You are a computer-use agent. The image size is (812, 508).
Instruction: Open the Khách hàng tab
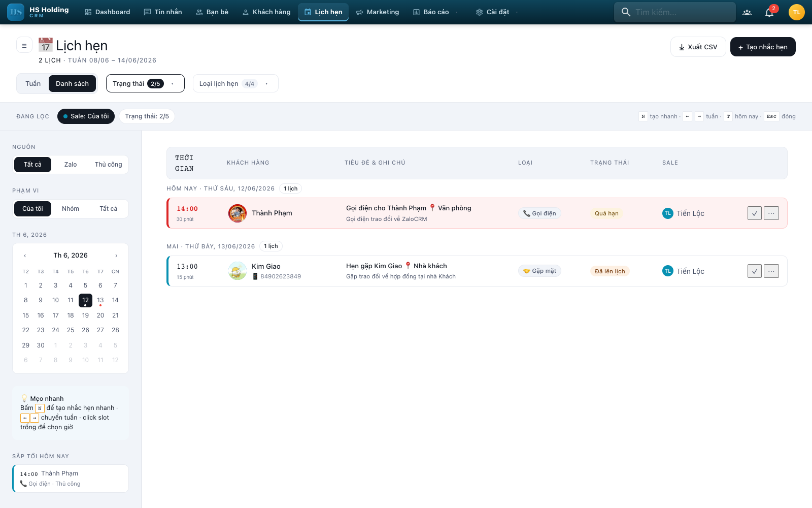pos(266,12)
